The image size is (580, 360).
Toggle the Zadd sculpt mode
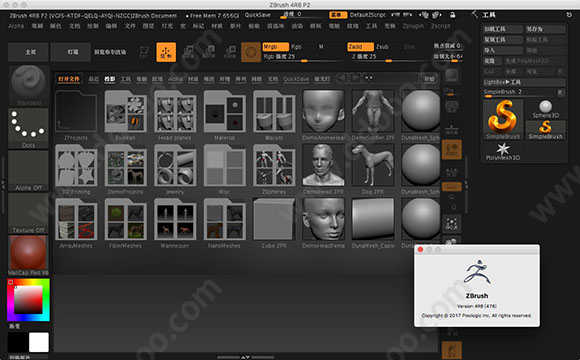pos(360,47)
